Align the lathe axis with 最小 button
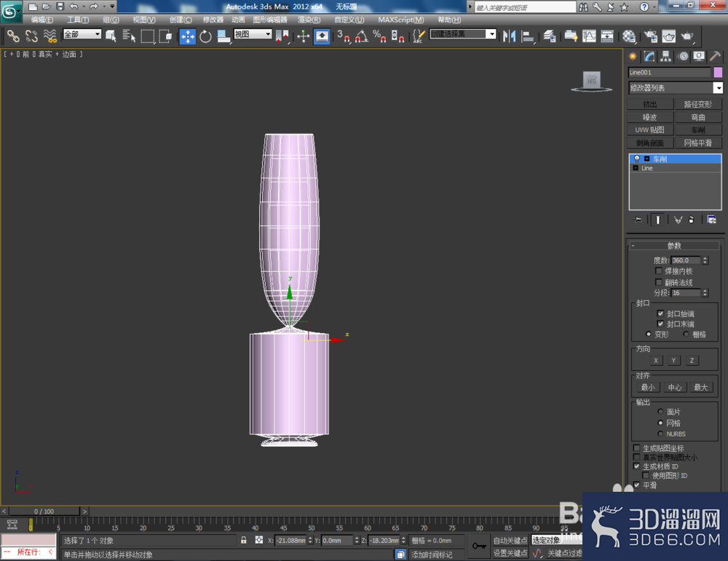The width and height of the screenshot is (728, 561). pyautogui.click(x=648, y=388)
